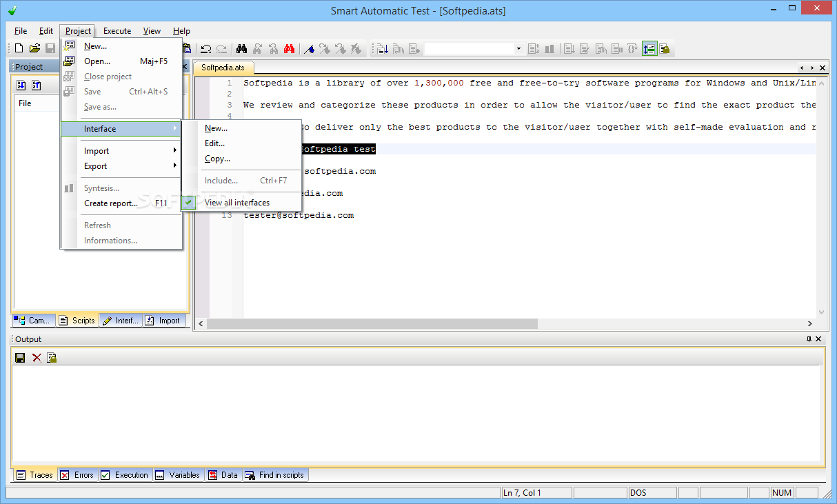Click the DOS status bar indicator
The height and width of the screenshot is (504, 837).
pos(652,493)
